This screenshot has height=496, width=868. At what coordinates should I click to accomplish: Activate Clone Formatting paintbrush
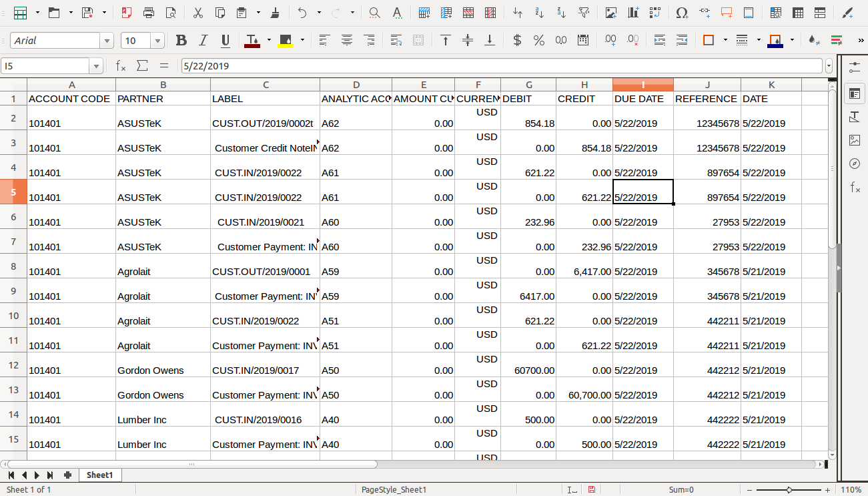pyautogui.click(x=275, y=13)
